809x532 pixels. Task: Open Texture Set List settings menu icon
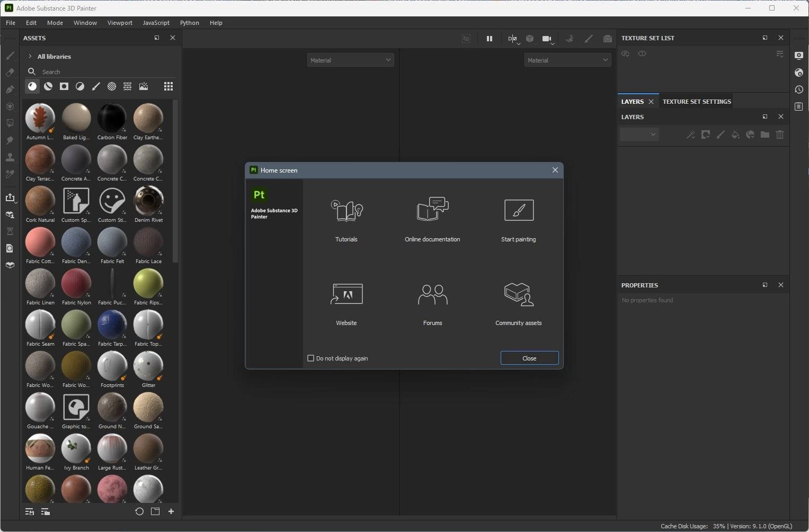coord(780,53)
